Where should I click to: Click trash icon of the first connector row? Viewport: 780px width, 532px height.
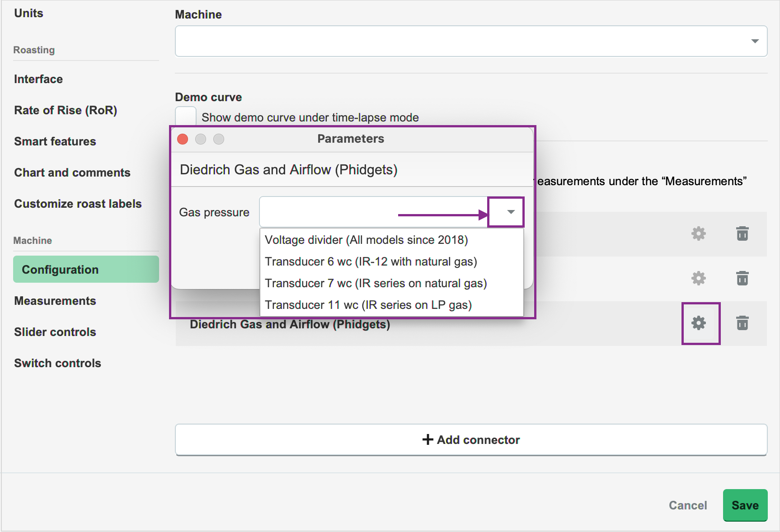[x=742, y=234]
